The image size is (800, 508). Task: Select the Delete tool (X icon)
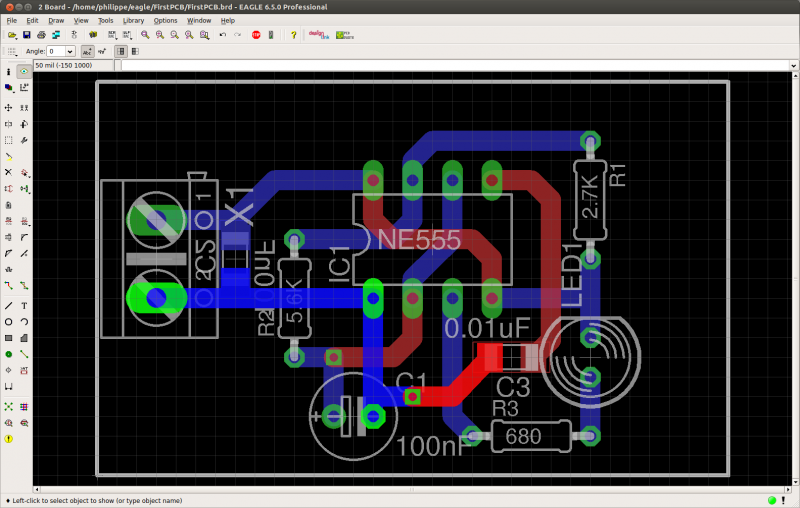pos(8,172)
